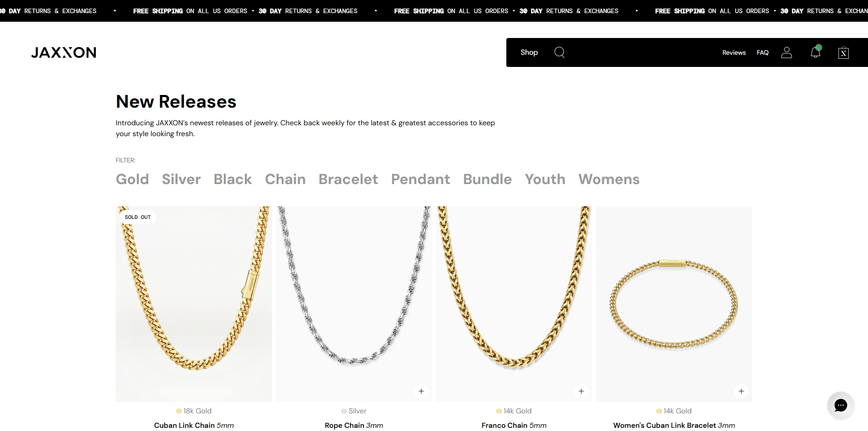868x431 pixels.
Task: Open the notifications bell icon
Action: [816, 52]
